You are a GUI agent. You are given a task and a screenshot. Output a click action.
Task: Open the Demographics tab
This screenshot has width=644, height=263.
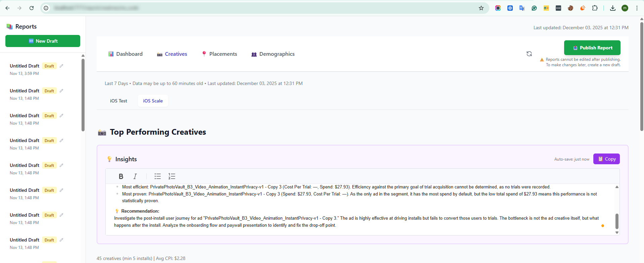273,54
